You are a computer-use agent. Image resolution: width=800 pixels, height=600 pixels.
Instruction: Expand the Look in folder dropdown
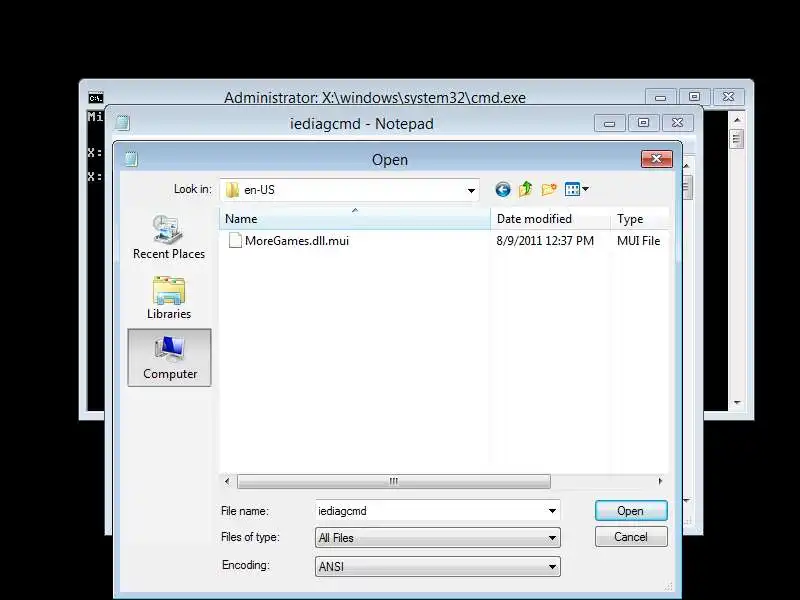point(471,190)
